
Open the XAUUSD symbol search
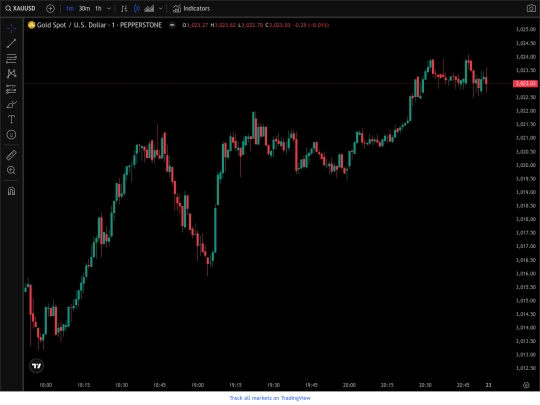[20, 8]
